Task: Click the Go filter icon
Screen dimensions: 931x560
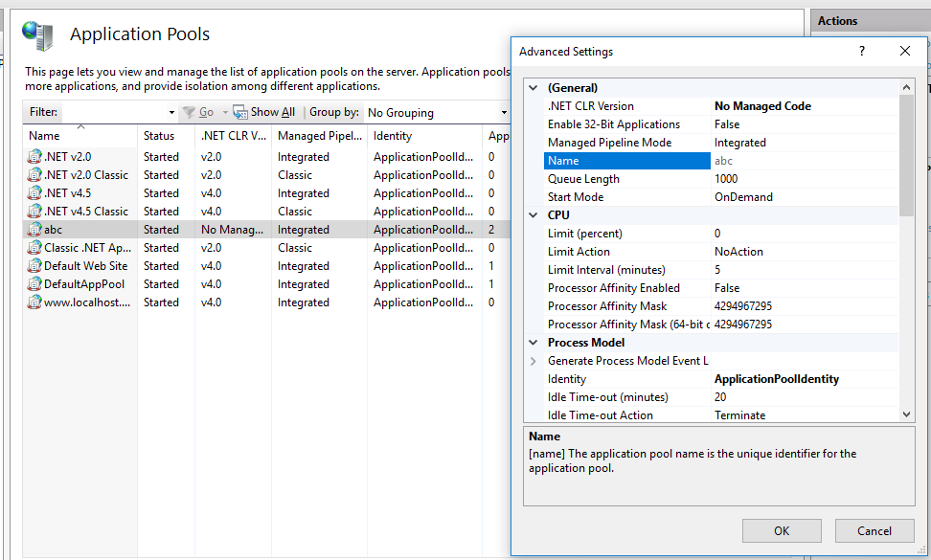Action: coord(189,113)
